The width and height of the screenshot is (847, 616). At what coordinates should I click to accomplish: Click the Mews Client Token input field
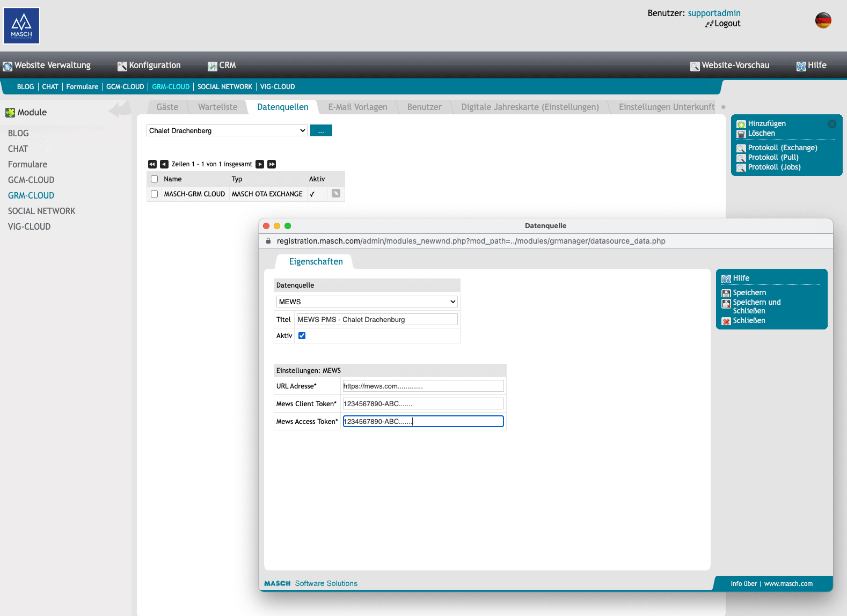coord(423,404)
